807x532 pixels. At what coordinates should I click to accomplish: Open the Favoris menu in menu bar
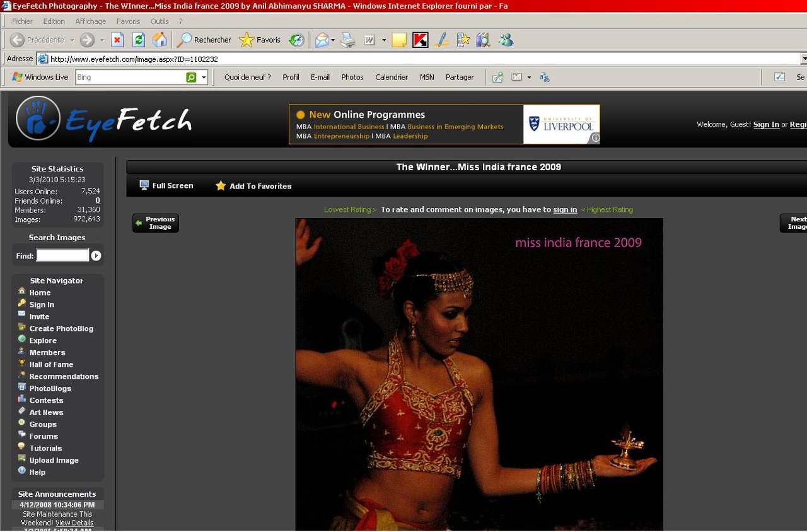[128, 21]
